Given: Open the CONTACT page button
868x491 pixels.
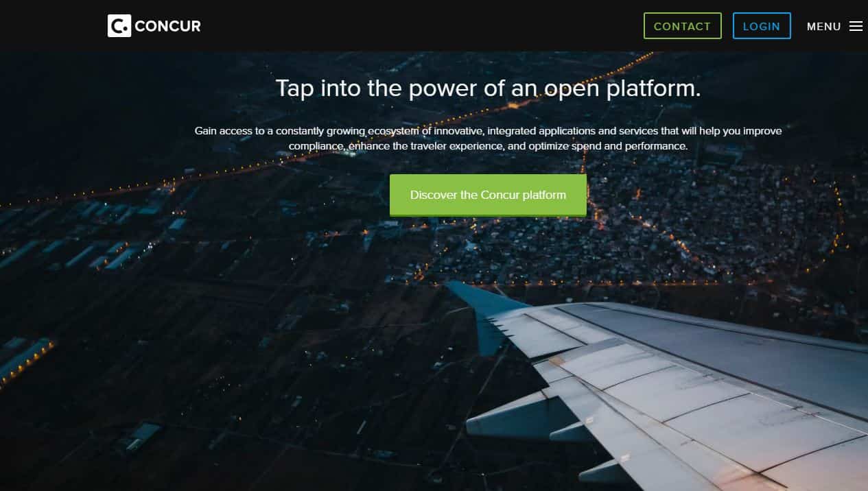Looking at the screenshot, I should click(x=682, y=26).
